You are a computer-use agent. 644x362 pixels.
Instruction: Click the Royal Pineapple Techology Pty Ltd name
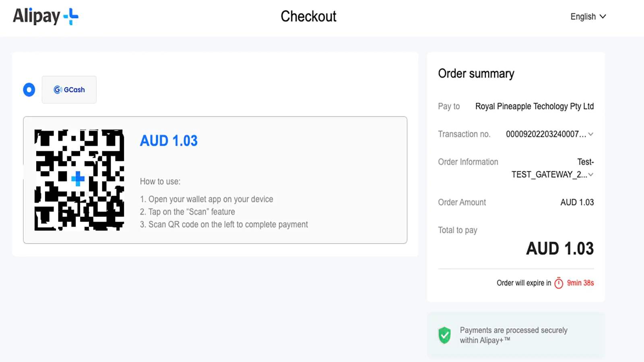point(535,106)
